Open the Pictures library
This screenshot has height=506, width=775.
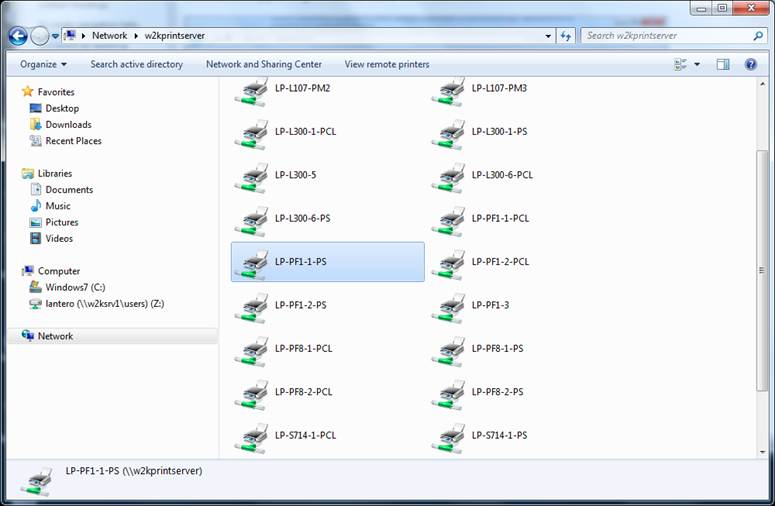click(x=54, y=222)
